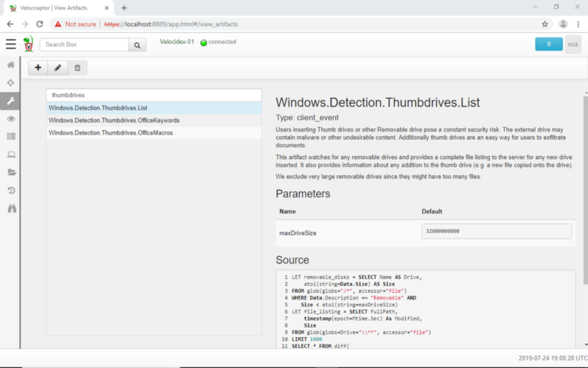The height and width of the screenshot is (368, 588).
Task: Select the wrench View Artifacts sidebar icon
Action: coord(10,100)
